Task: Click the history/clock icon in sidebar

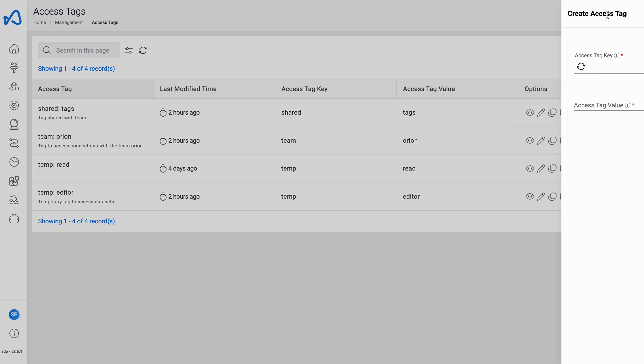Action: (x=14, y=162)
